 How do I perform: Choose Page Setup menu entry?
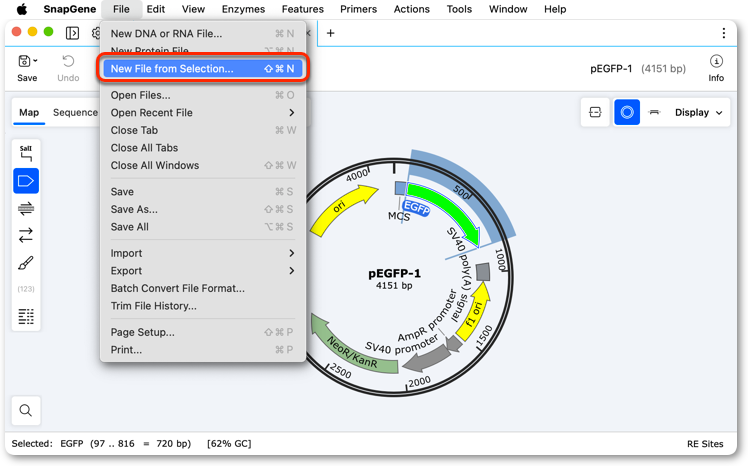(x=203, y=332)
